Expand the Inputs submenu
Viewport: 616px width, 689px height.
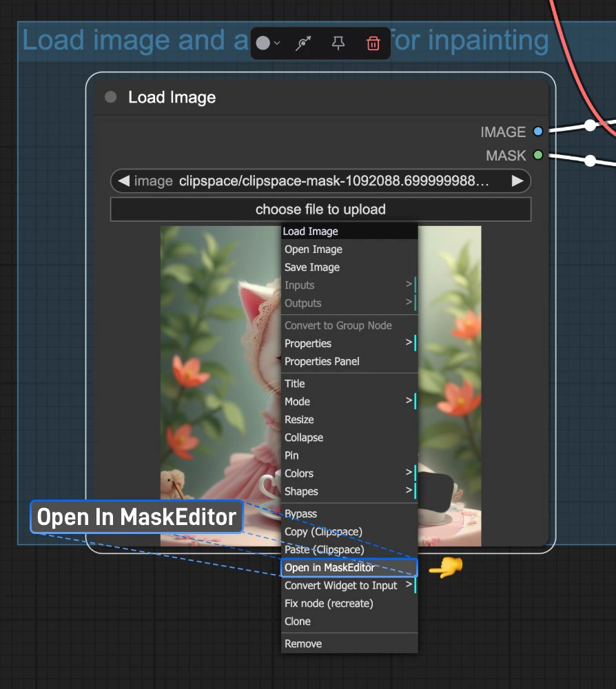(349, 285)
